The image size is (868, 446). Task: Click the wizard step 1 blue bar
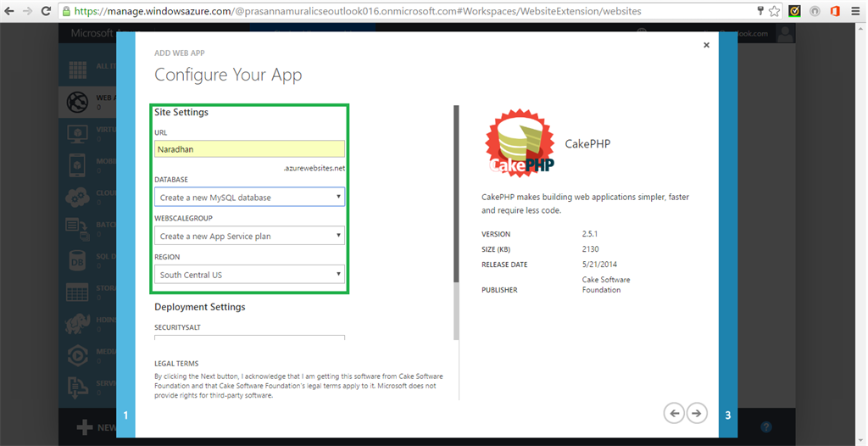[x=125, y=234]
